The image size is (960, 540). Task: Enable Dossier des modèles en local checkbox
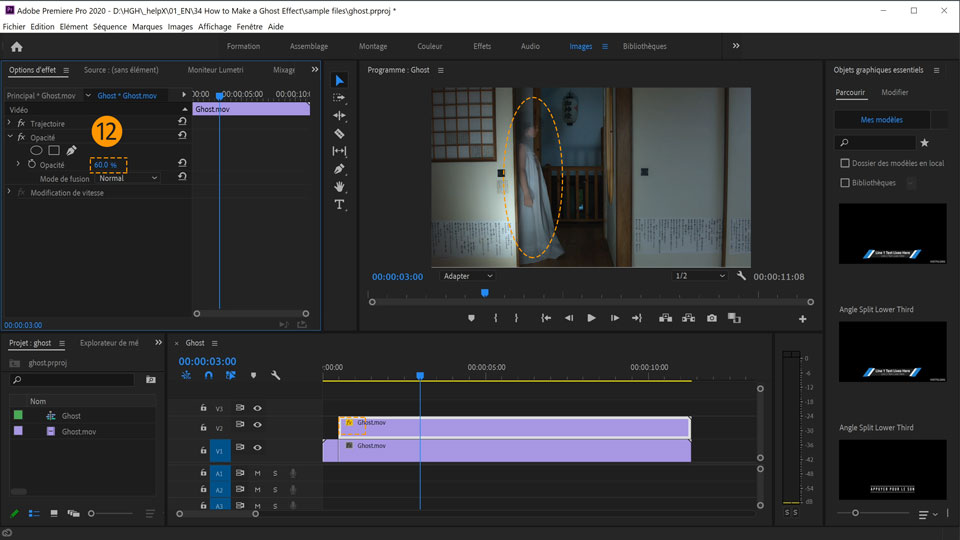845,163
